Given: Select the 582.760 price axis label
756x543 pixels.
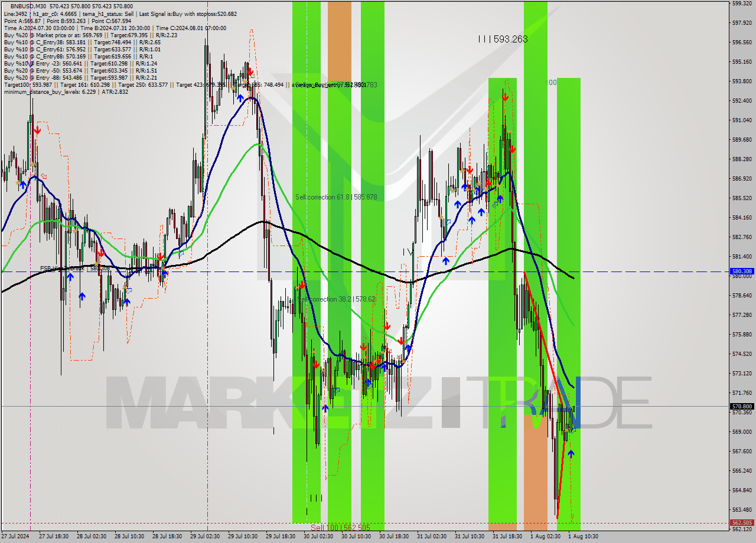Looking at the screenshot, I should [742, 237].
